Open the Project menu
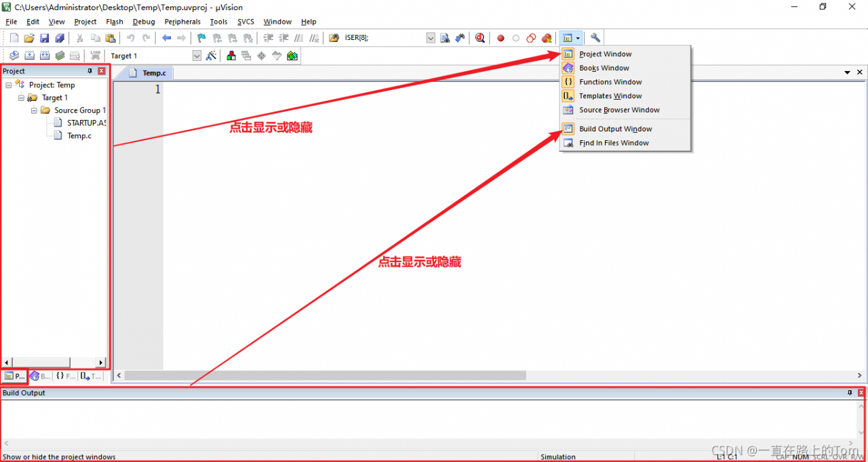This screenshot has width=868, height=462. 85,22
